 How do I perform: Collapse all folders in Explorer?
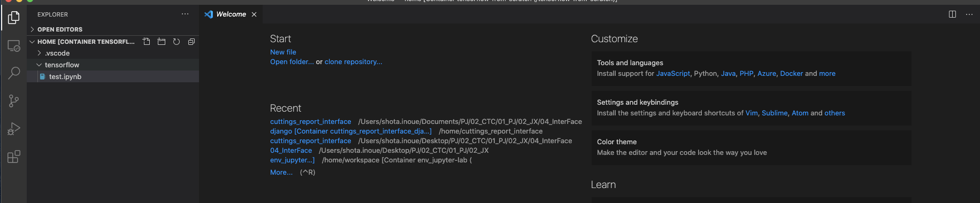click(x=192, y=42)
